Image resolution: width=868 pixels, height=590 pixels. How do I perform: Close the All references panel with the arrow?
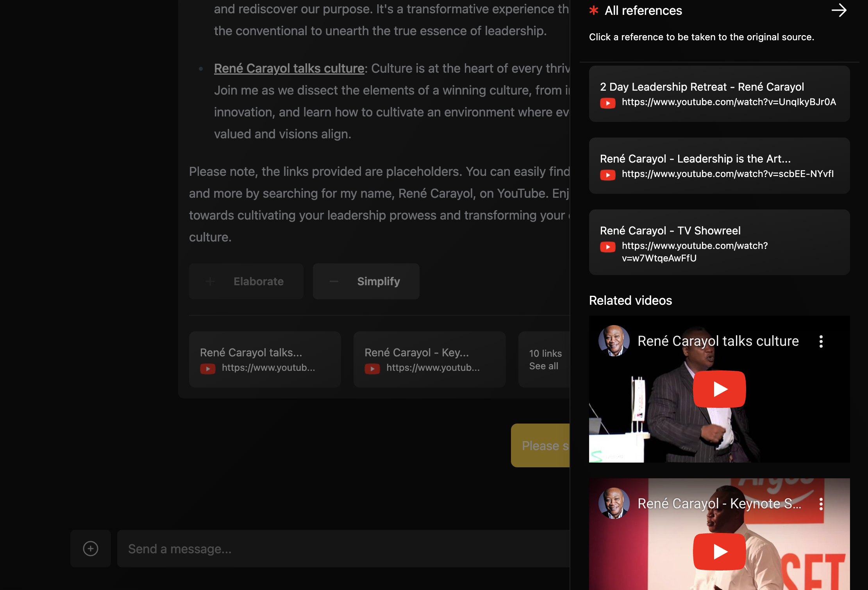click(838, 11)
